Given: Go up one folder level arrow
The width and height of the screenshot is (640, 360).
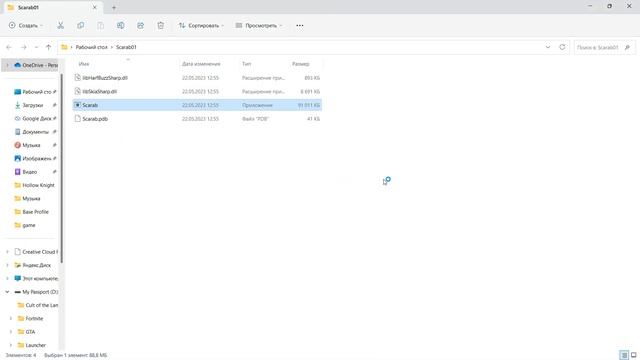Looking at the screenshot, I should [49, 47].
